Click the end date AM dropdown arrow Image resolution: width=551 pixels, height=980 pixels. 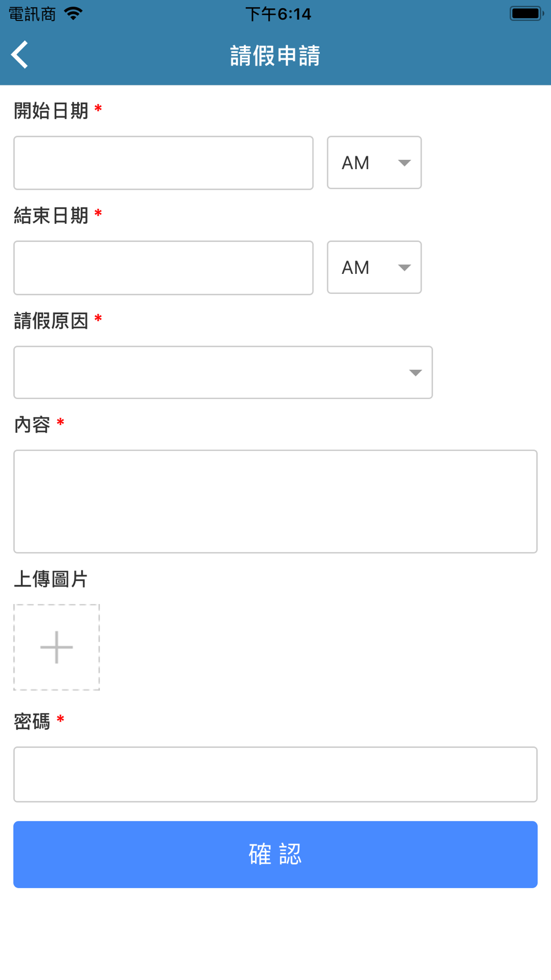pos(404,268)
